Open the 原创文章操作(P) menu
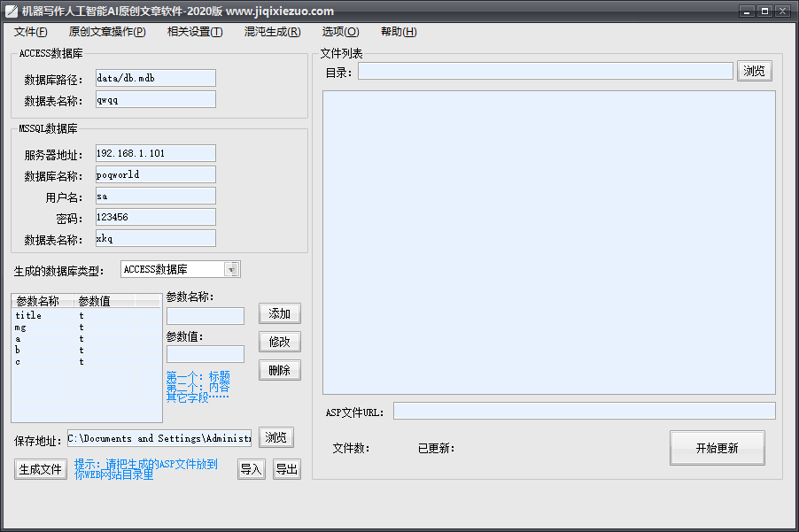Viewport: 799px width, 532px height. pyautogui.click(x=106, y=32)
